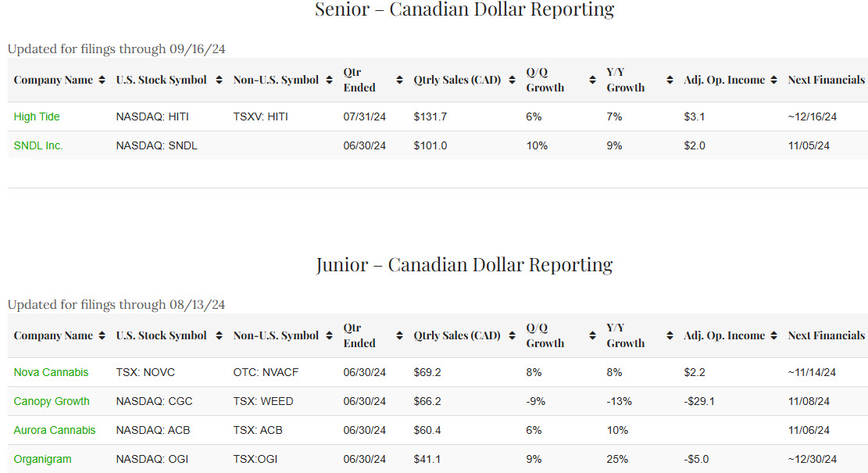
Task: Sort Senior table by Y/Y Growth arrows
Action: pos(670,80)
